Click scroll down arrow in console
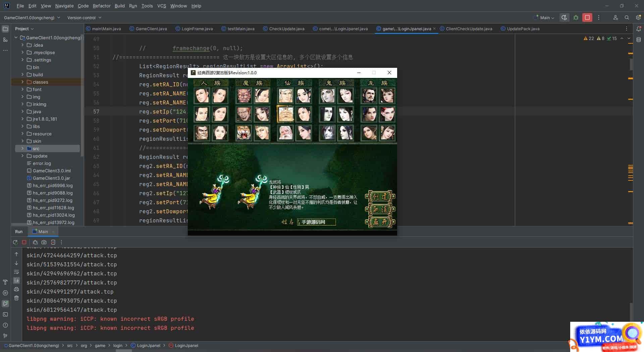Screen dimensions: 644x352 click(x=16, y=263)
